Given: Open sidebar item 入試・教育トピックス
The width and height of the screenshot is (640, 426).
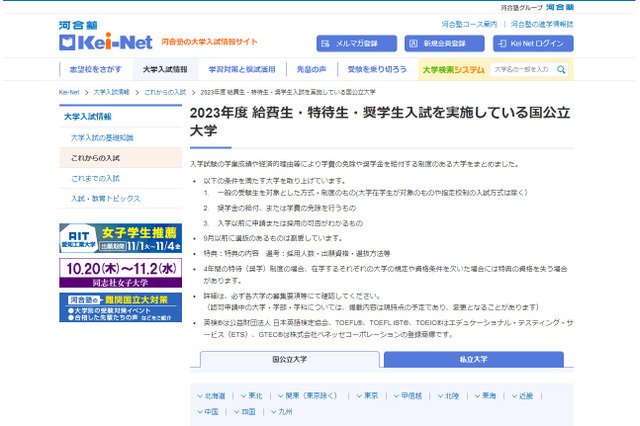Looking at the screenshot, I should (120, 199).
